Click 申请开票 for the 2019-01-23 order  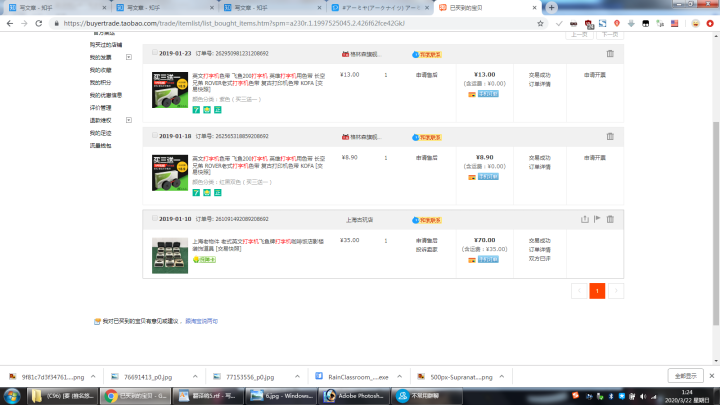coord(595,75)
